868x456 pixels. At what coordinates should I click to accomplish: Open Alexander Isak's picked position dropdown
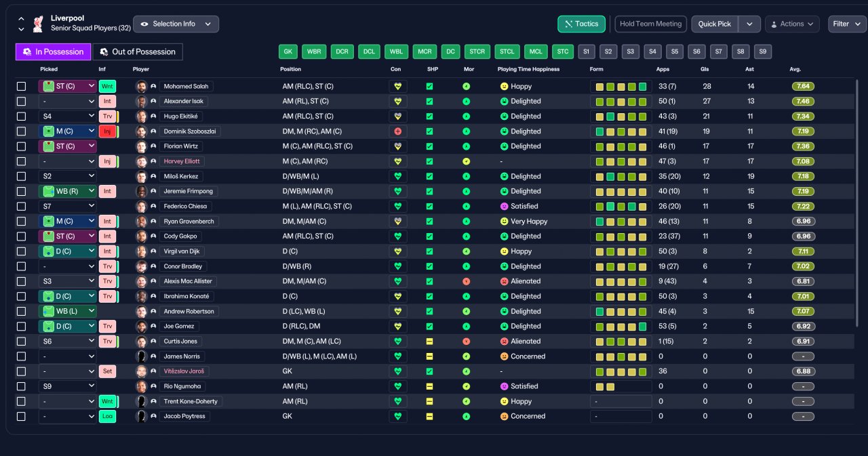point(67,102)
